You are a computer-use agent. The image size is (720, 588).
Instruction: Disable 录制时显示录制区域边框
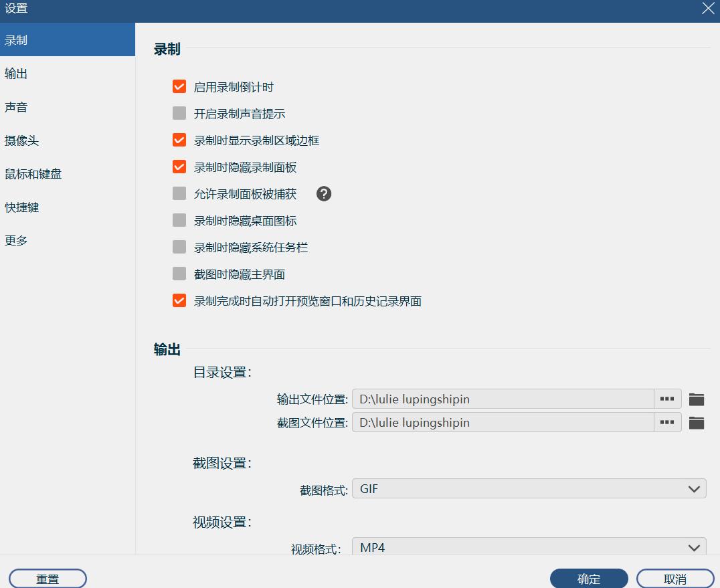click(179, 140)
